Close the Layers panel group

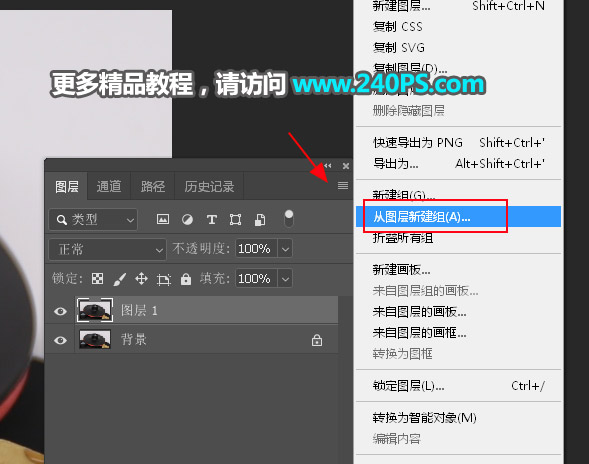346,166
